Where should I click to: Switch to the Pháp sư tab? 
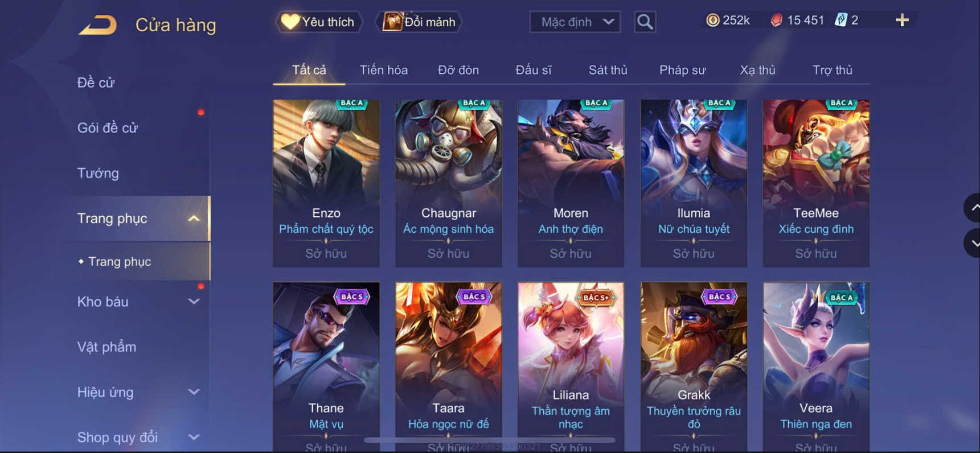(x=682, y=70)
